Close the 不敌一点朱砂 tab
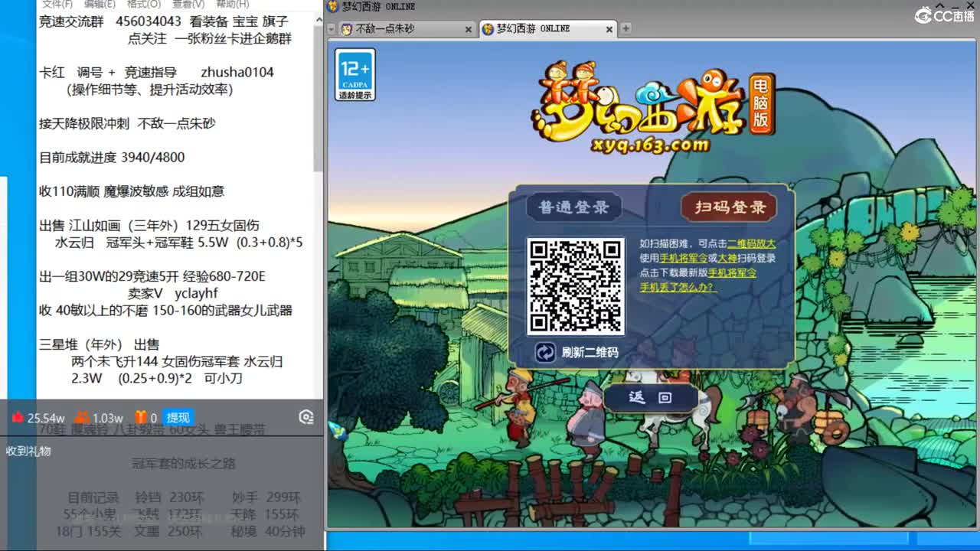The image size is (980, 551). pyautogui.click(x=469, y=29)
